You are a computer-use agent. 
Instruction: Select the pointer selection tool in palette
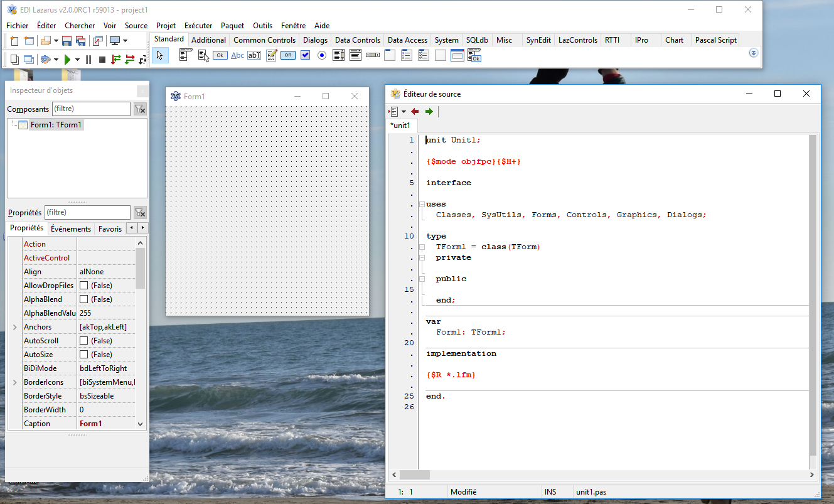pyautogui.click(x=160, y=55)
